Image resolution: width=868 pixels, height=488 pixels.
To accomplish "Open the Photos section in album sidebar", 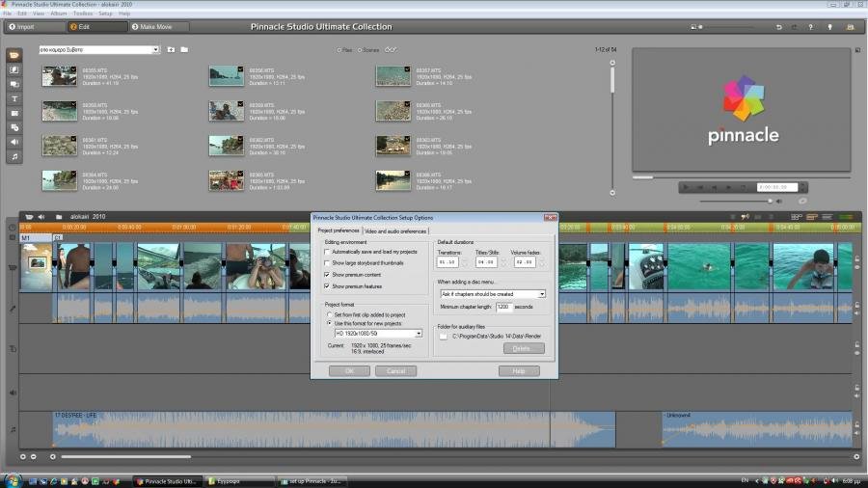I will pos(14,113).
